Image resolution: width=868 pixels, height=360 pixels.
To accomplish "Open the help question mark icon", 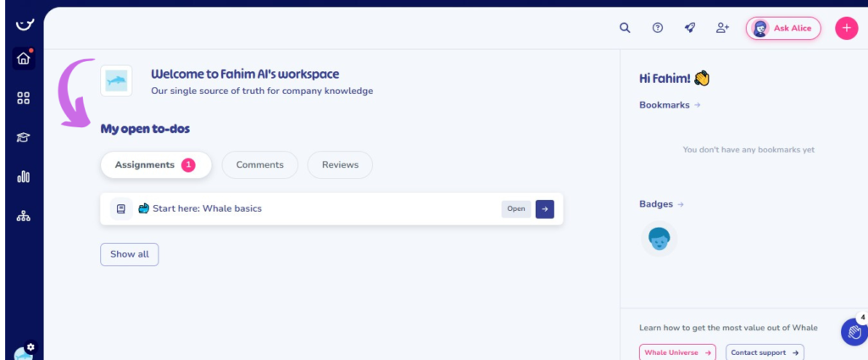I will 658,28.
